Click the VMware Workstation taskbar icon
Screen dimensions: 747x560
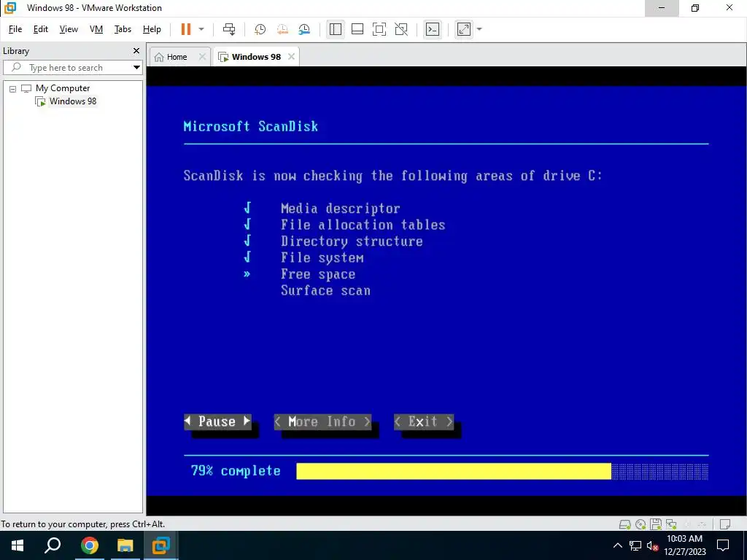coord(160,545)
